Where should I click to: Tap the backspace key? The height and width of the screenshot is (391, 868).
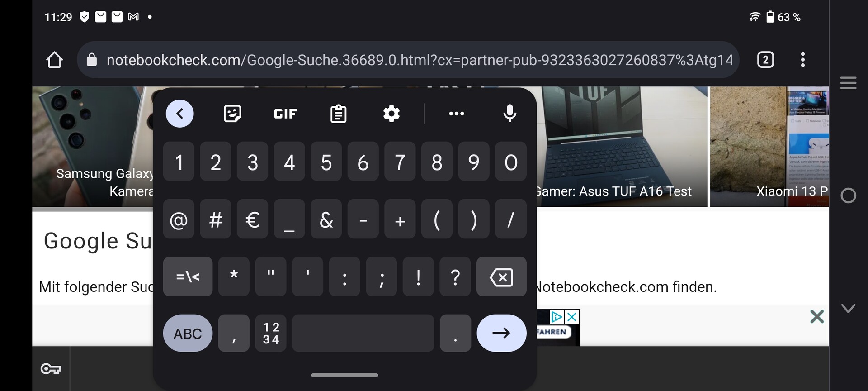(x=501, y=277)
